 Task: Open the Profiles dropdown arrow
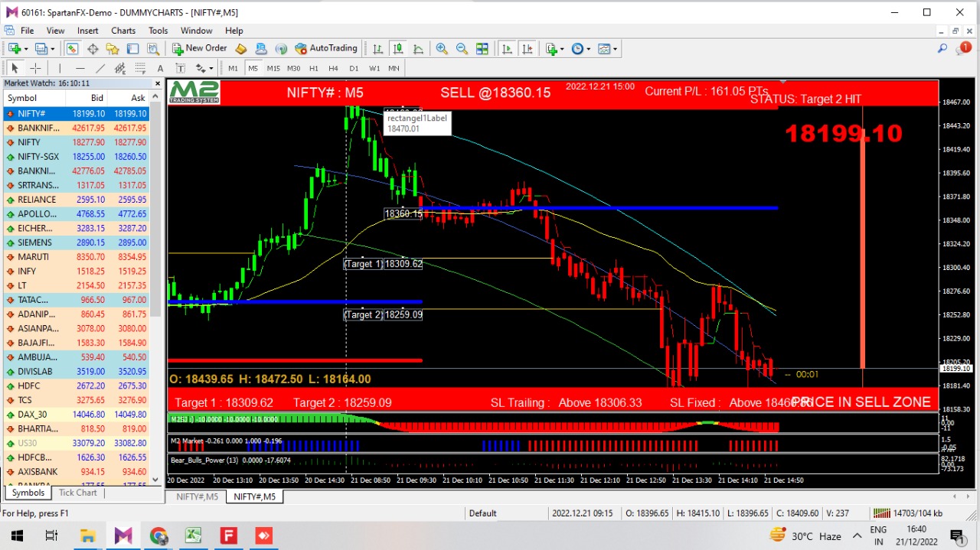52,48
